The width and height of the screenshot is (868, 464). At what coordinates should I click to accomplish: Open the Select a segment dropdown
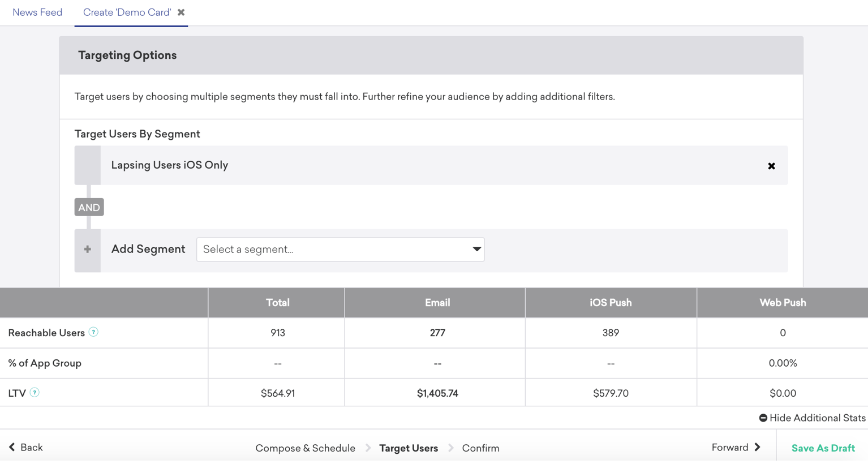(x=340, y=250)
